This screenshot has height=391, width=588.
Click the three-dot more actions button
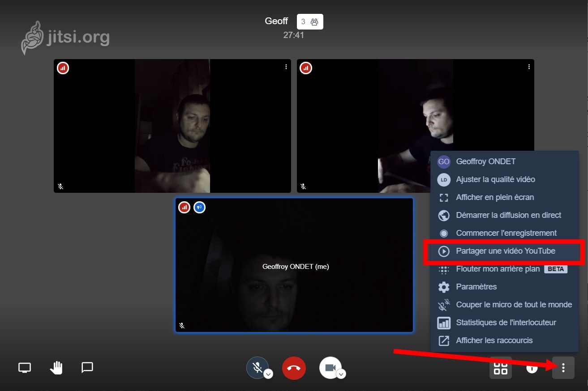(563, 368)
